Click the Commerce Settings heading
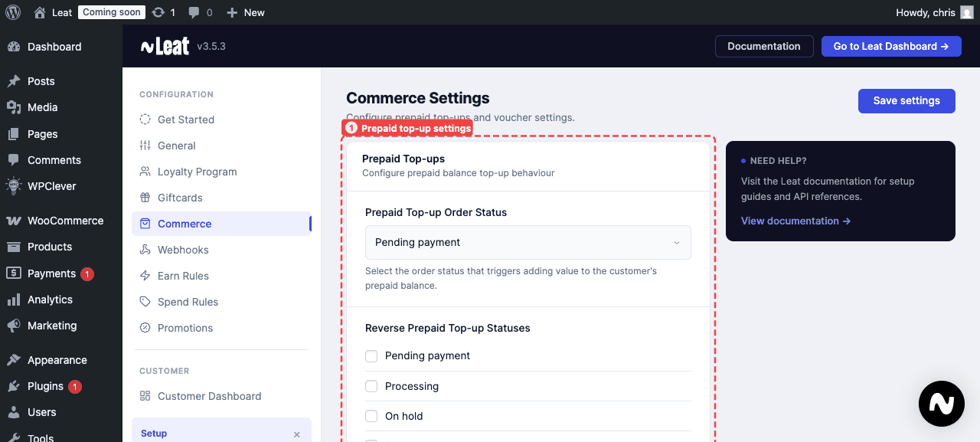 tap(418, 98)
